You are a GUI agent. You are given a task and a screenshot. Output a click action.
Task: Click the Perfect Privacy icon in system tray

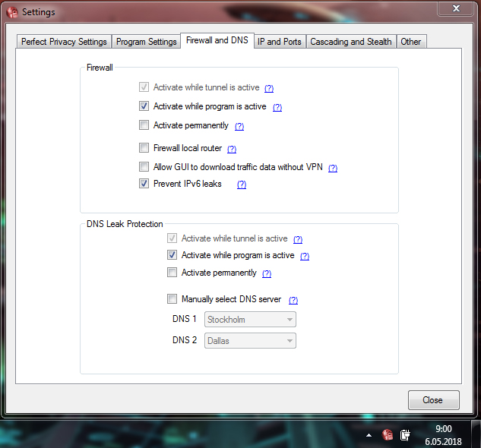(x=388, y=434)
